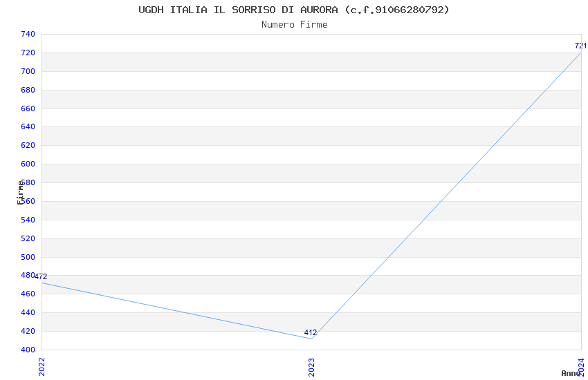
Task: Click the y-axis value 600
Action: click(28, 164)
